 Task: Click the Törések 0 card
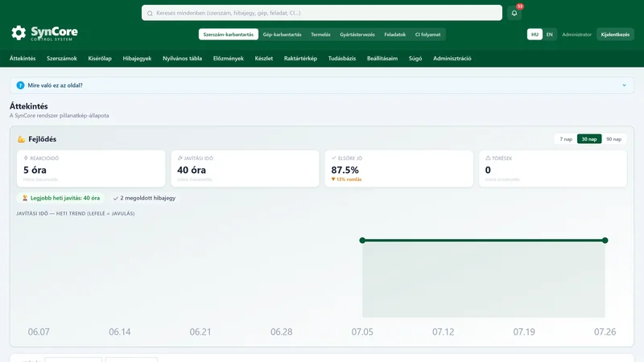point(553,168)
